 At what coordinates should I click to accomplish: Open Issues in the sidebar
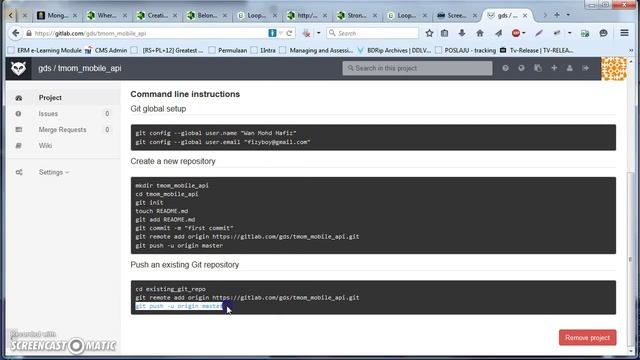tap(48, 114)
